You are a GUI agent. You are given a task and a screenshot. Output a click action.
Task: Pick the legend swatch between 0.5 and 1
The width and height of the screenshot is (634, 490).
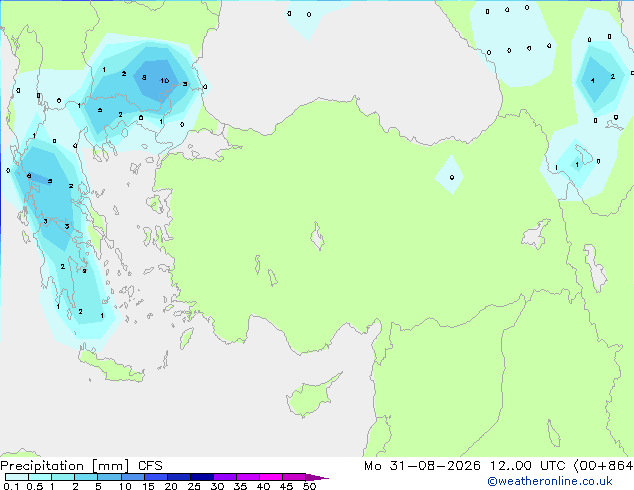click(40, 477)
